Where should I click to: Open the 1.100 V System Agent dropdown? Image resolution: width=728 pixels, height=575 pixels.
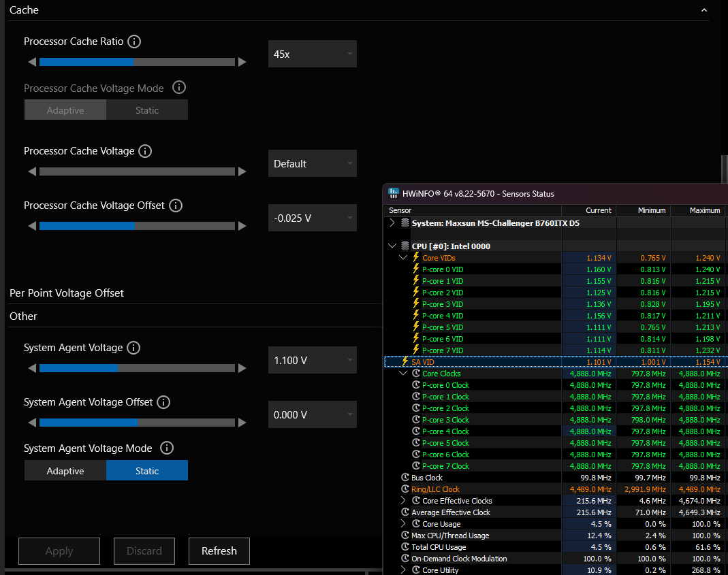coord(313,360)
